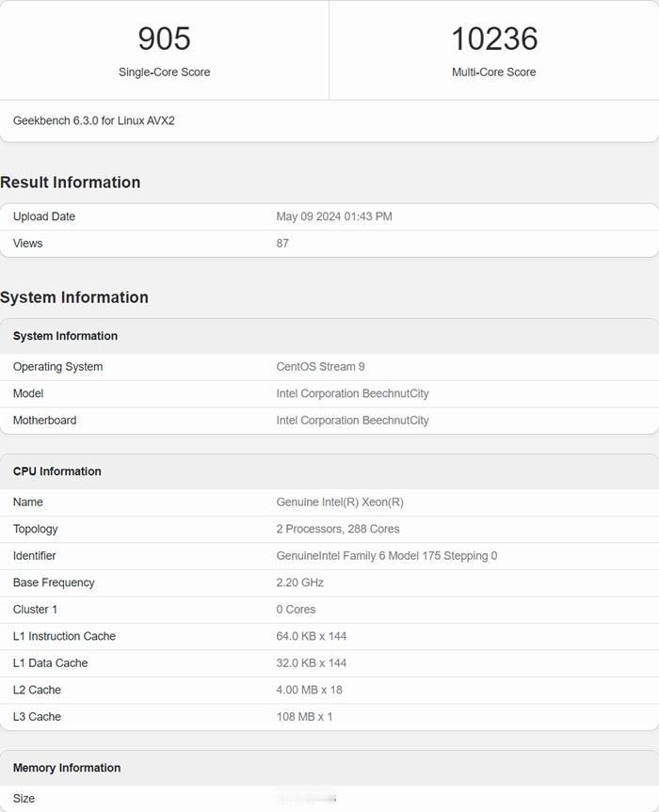Image resolution: width=659 pixels, height=812 pixels.
Task: Click the Upload Date label
Action: [x=44, y=216]
